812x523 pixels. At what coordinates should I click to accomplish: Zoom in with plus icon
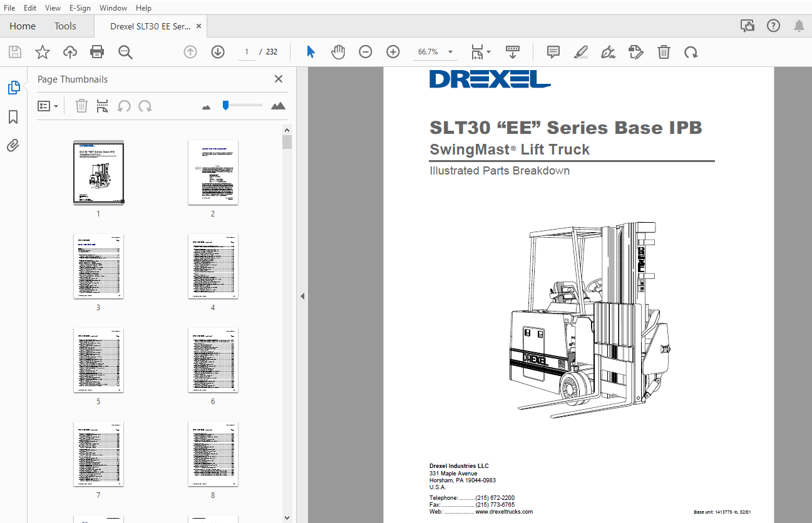(393, 52)
